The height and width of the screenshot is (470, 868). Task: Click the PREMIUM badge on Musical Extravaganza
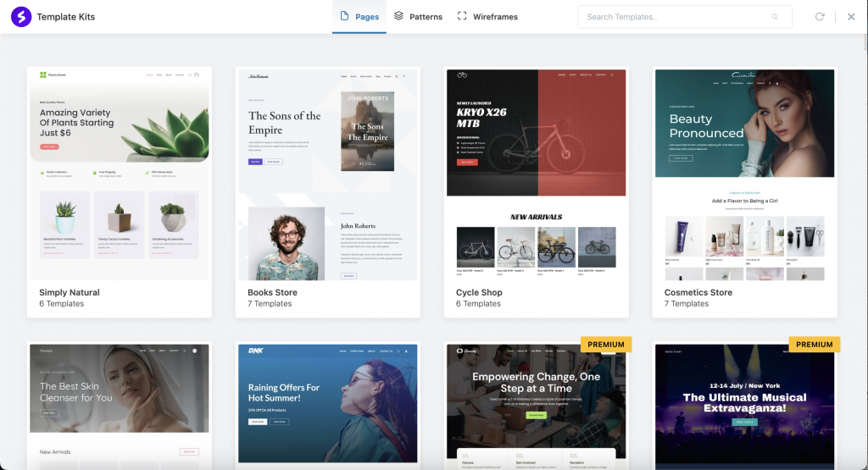coord(815,345)
